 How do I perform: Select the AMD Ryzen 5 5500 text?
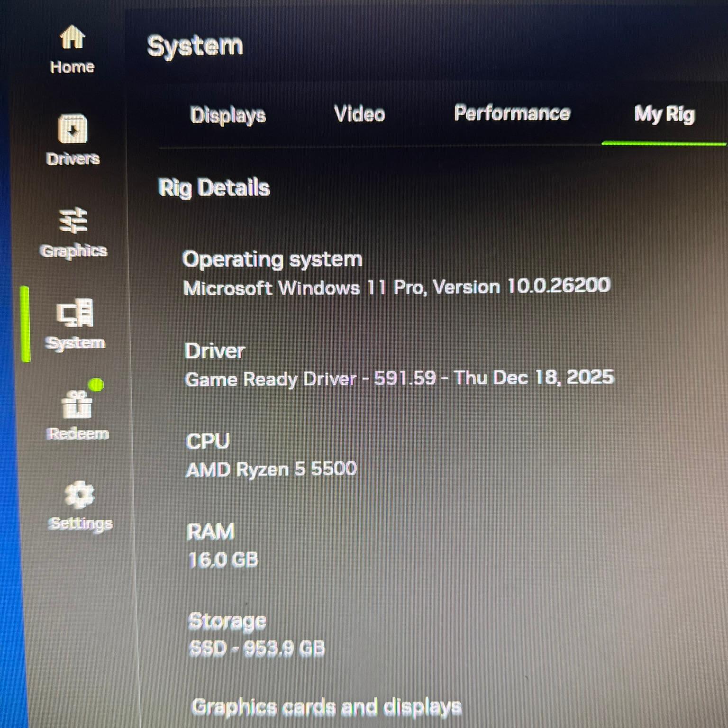(271, 469)
